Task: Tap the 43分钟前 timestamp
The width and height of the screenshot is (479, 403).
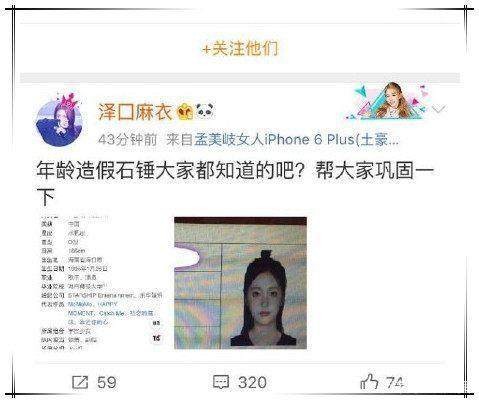Action: pyautogui.click(x=127, y=140)
